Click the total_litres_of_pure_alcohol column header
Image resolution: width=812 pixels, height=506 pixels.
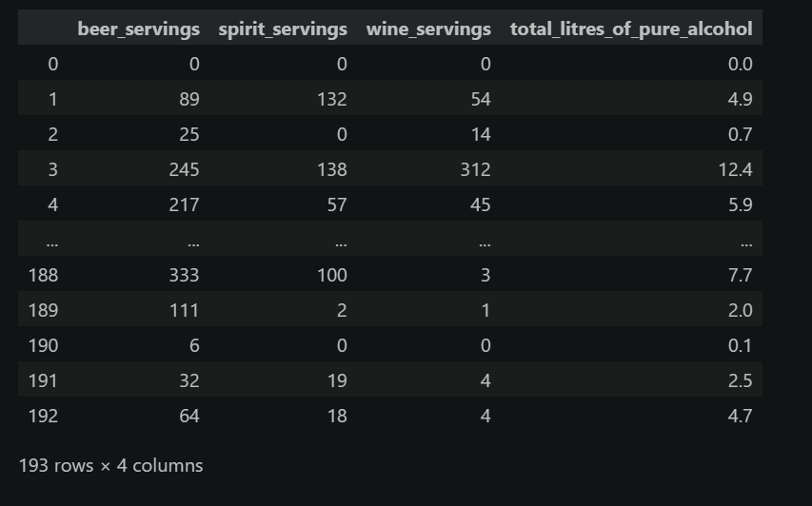[631, 29]
